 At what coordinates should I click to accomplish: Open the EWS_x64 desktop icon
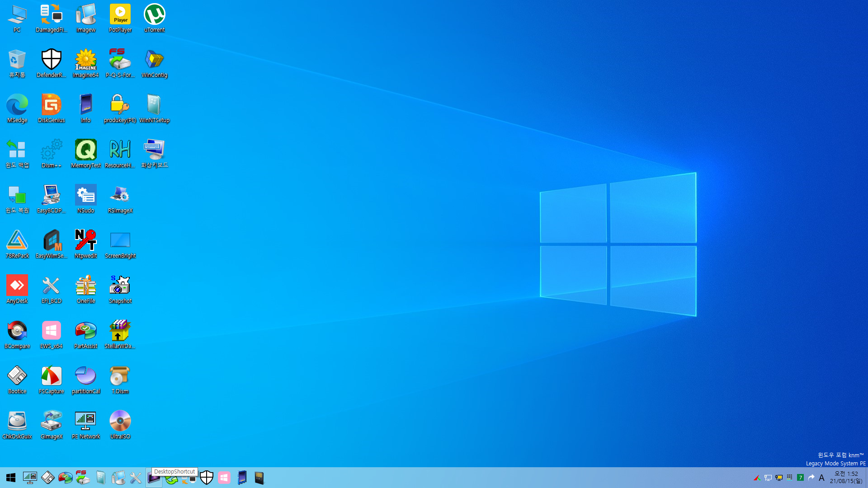[x=52, y=335]
